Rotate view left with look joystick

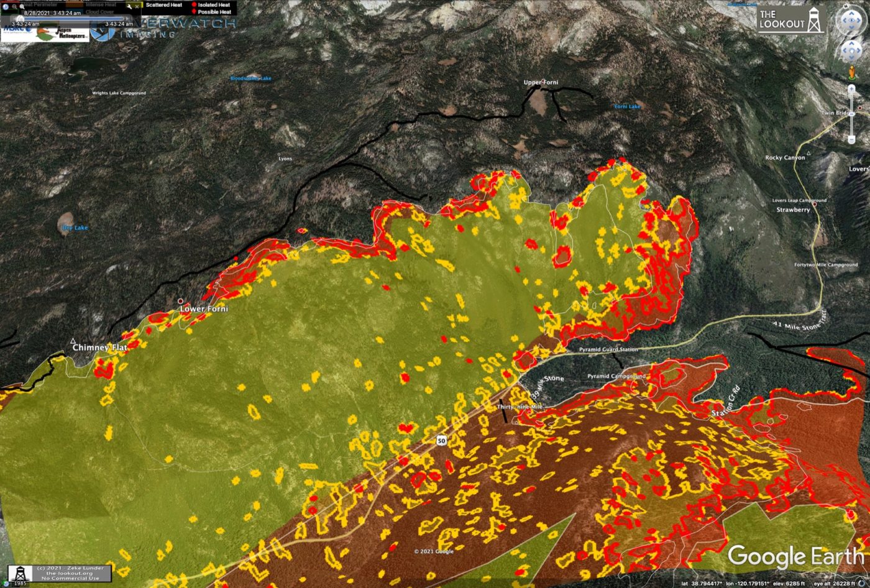pyautogui.click(x=845, y=21)
